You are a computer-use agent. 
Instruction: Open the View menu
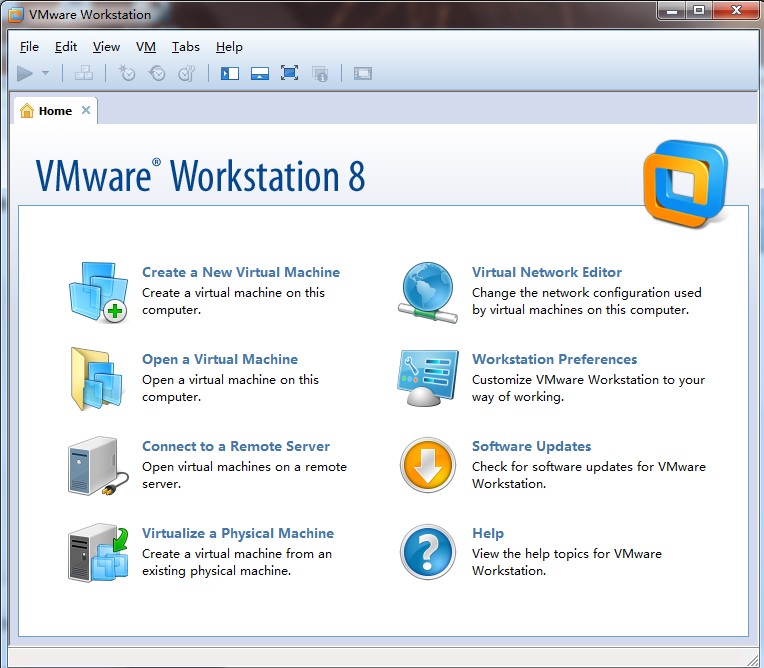coord(106,47)
